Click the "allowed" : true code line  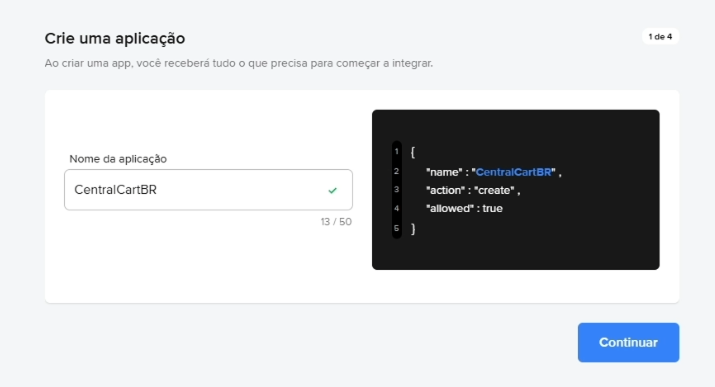[464, 208]
